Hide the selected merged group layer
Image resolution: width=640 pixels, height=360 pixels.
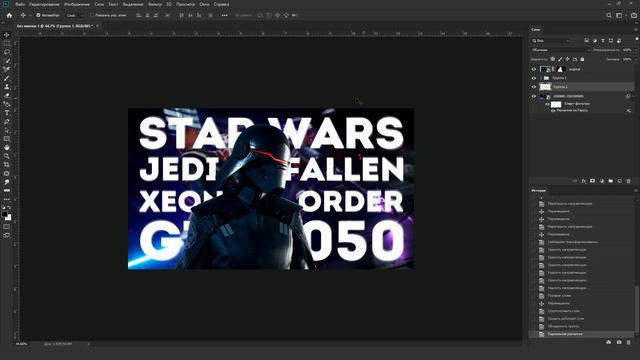click(x=534, y=87)
